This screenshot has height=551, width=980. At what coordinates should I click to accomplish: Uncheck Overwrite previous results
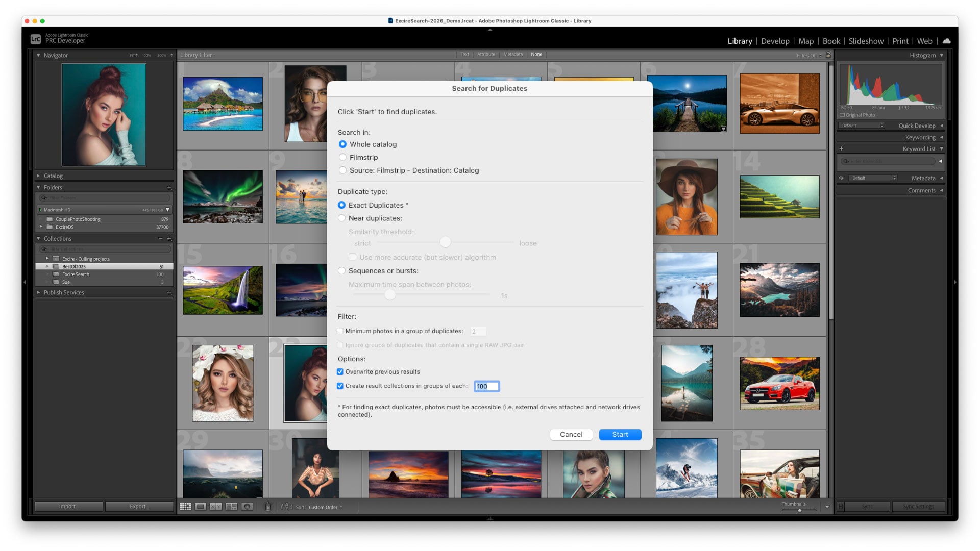pos(340,372)
